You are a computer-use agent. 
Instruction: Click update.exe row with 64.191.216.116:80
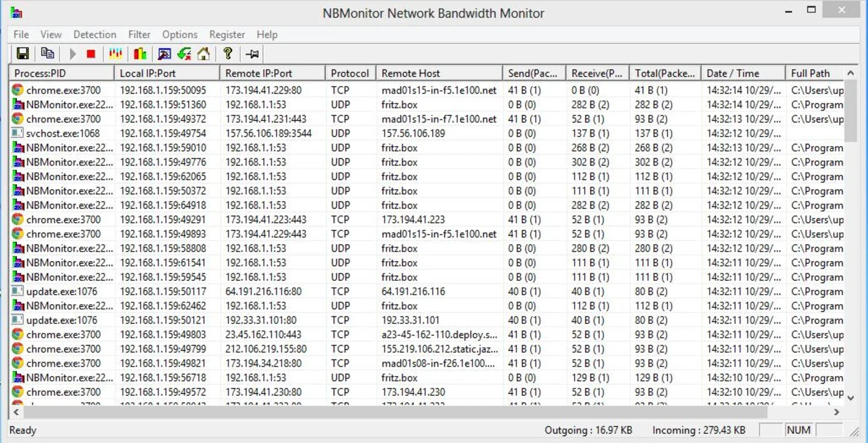coord(427,291)
